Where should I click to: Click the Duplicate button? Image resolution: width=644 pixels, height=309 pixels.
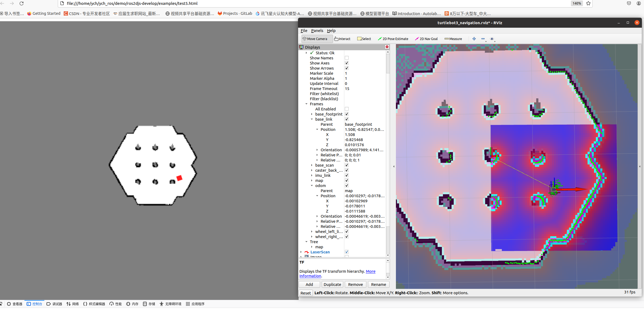[332, 284]
